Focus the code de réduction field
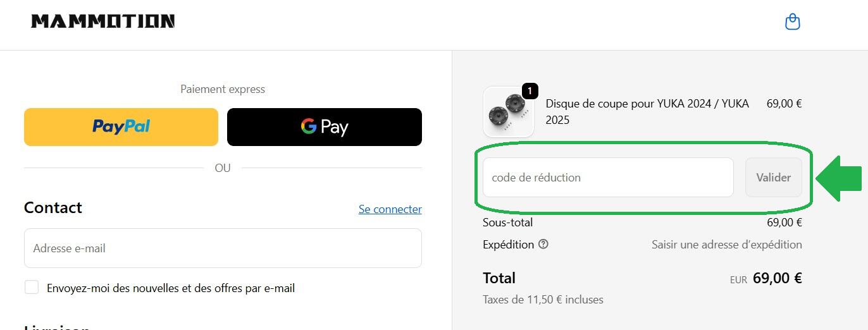The width and height of the screenshot is (868, 330). coord(607,178)
